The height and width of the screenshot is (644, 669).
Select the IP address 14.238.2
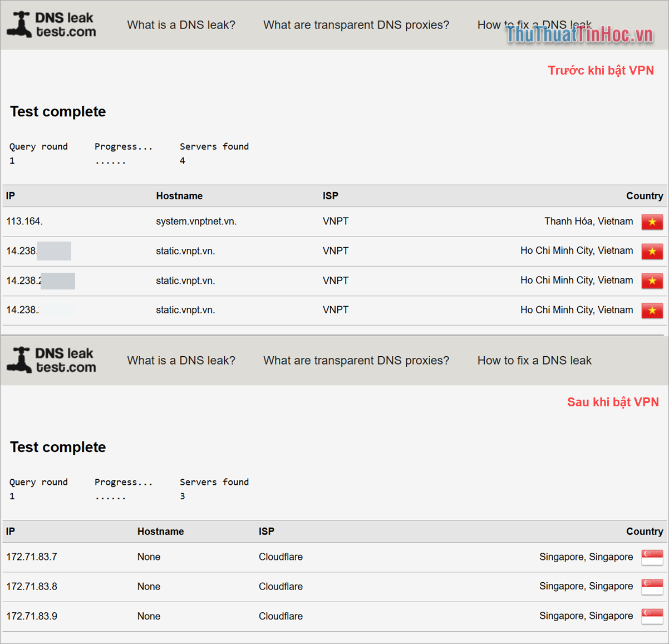click(x=23, y=281)
